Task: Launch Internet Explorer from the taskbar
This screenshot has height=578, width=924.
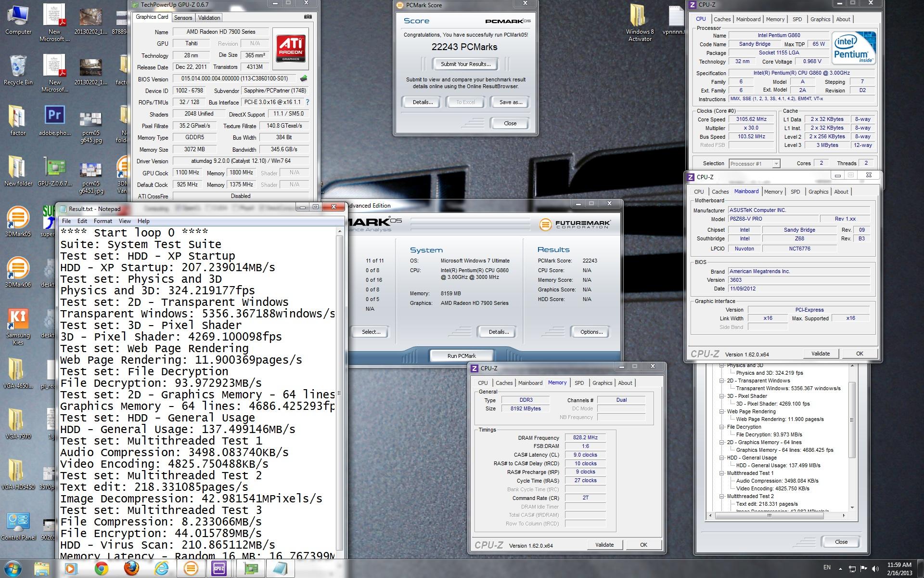Action: (161, 569)
